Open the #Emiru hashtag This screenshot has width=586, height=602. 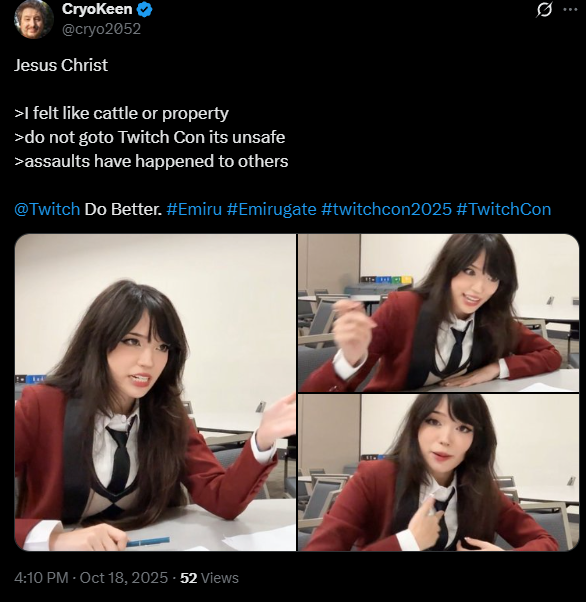pos(194,209)
